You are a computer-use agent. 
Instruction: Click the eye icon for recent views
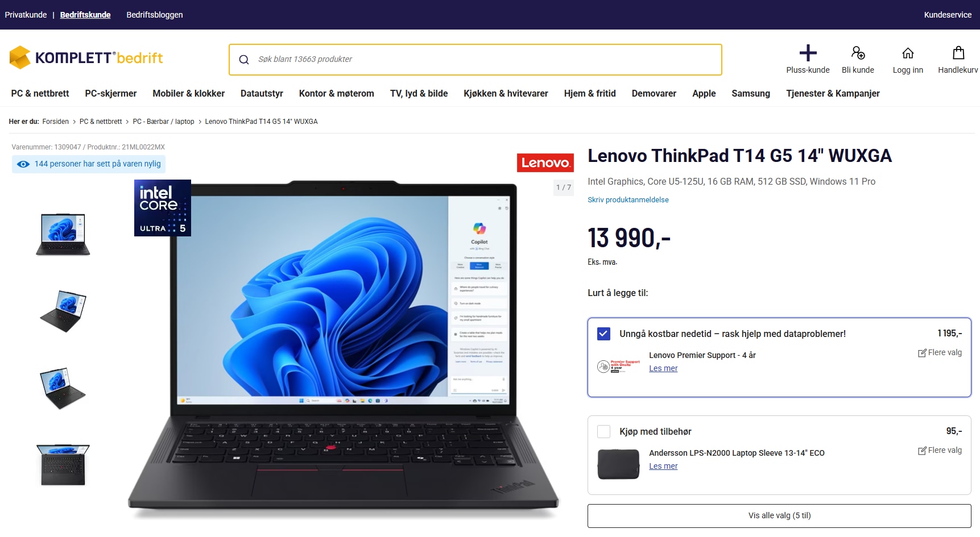pyautogui.click(x=23, y=164)
